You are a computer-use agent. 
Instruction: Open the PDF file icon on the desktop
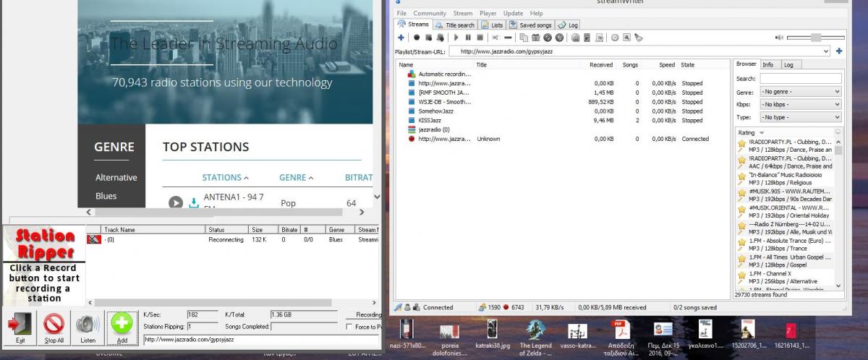tap(622, 329)
